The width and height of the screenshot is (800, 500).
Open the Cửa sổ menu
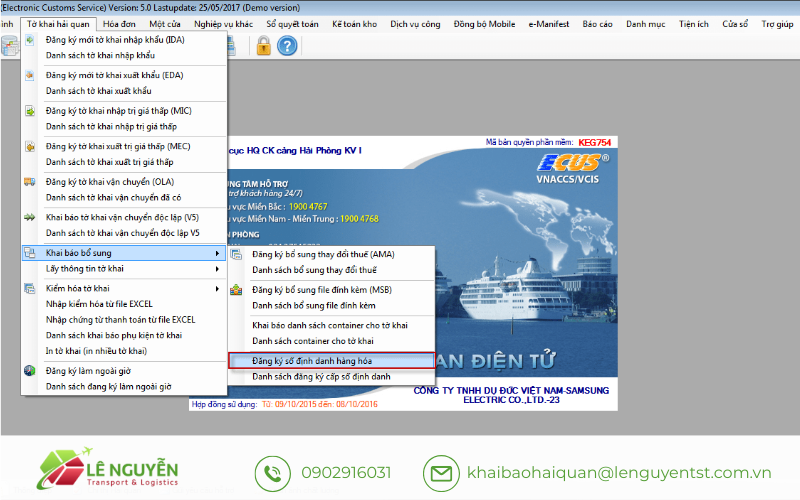tap(735, 24)
